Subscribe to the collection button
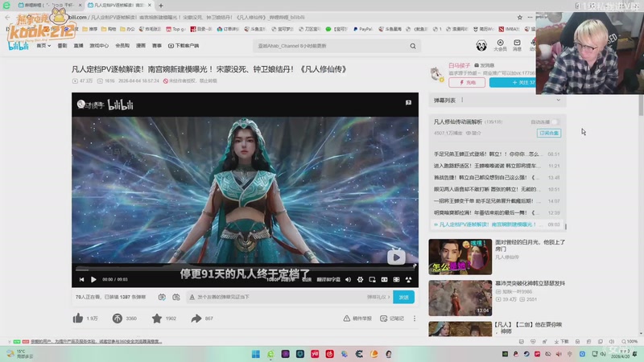 click(549, 133)
